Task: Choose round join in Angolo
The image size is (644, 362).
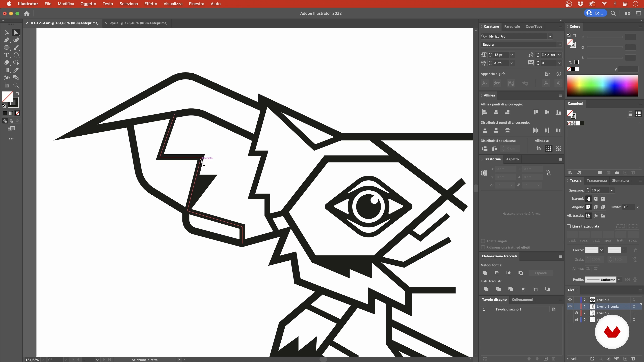Action: click(596, 207)
